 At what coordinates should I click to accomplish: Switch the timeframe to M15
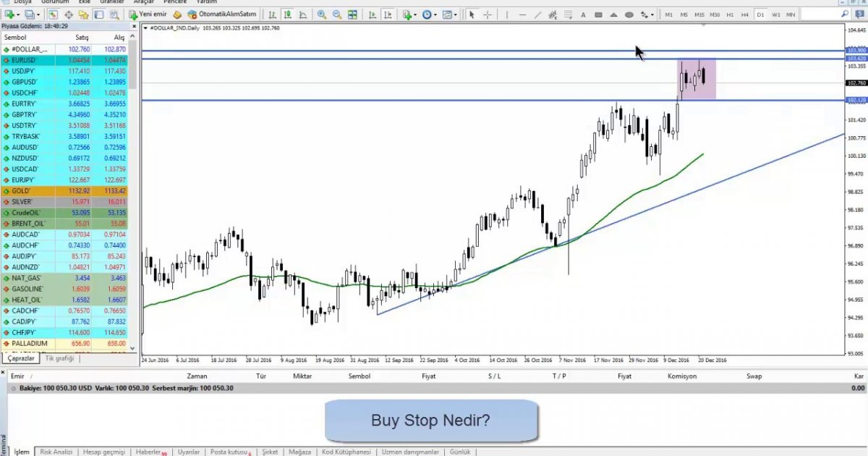(699, 14)
